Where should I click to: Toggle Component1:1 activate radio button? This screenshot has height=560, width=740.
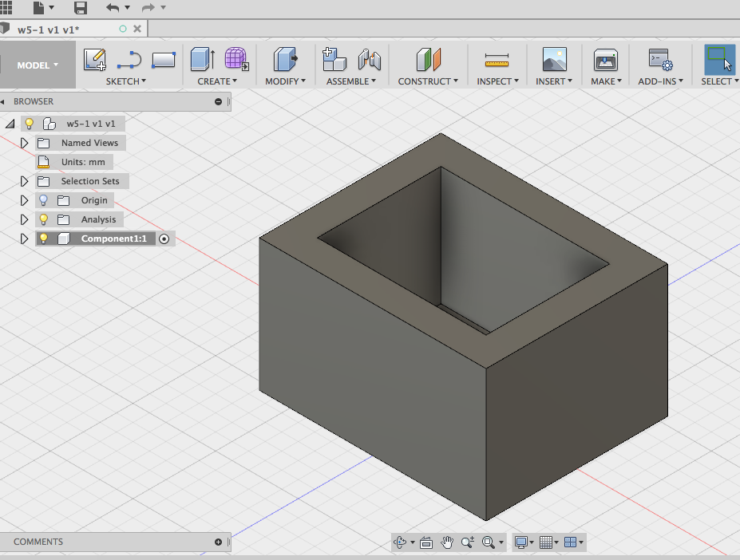pyautogui.click(x=164, y=239)
